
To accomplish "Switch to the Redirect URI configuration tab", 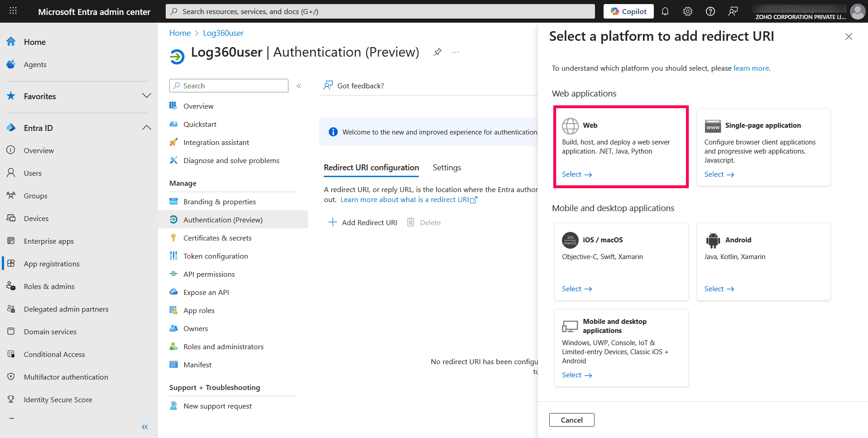I will click(371, 168).
